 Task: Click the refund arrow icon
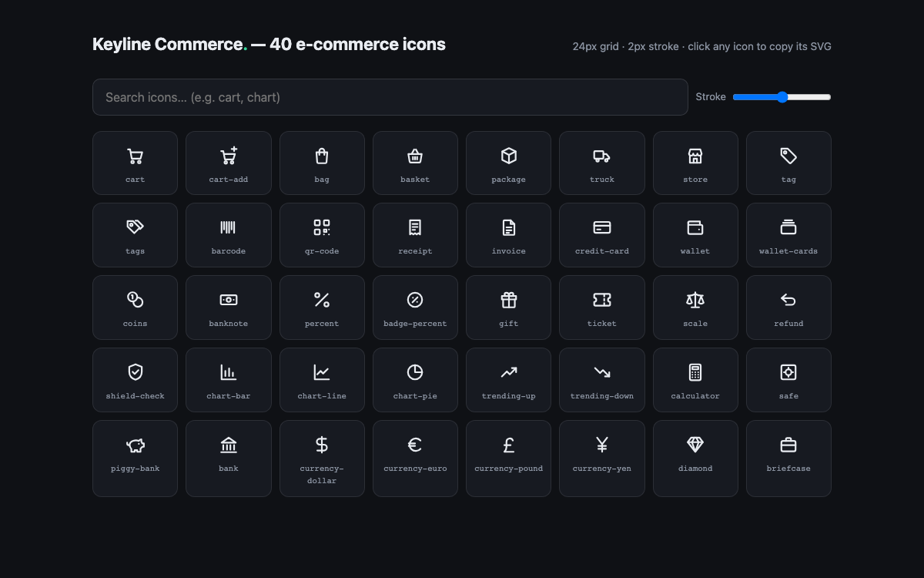(788, 307)
